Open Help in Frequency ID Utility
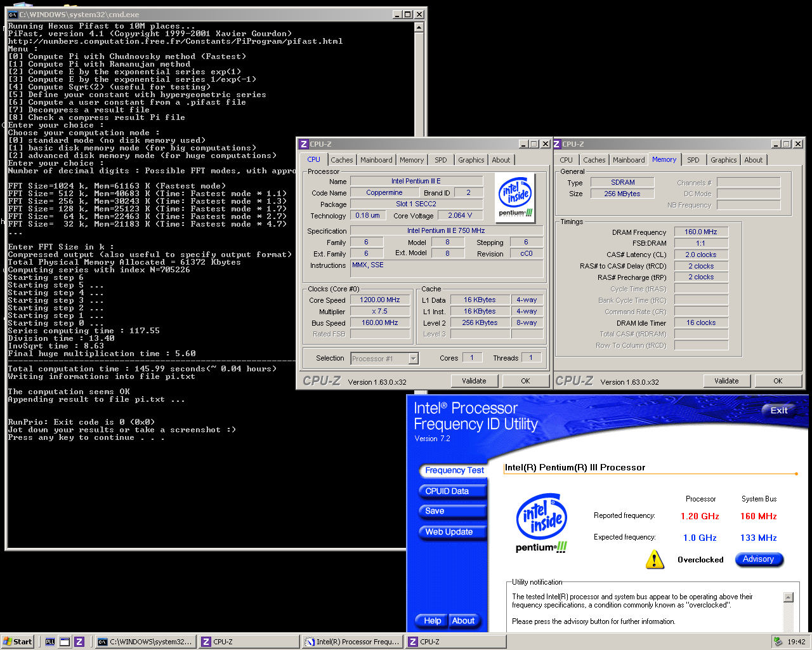Image resolution: width=812 pixels, height=650 pixels. point(433,621)
